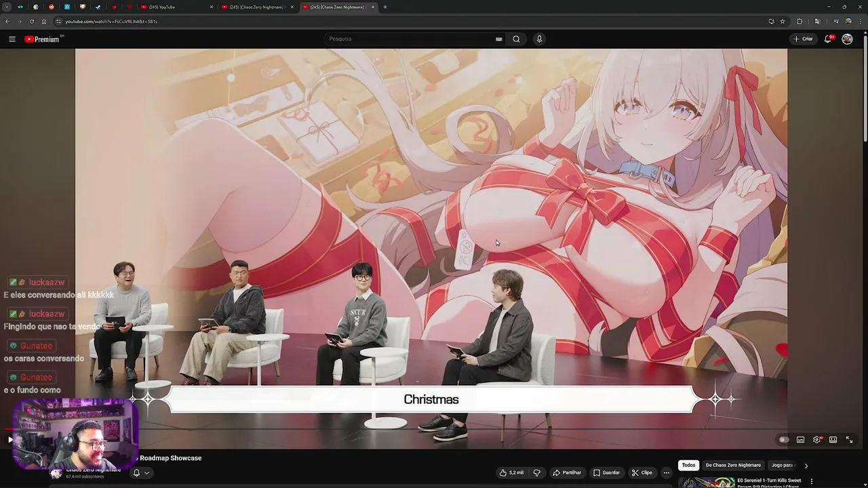The image size is (868, 488).
Task: Select the Jogo para chip
Action: point(782,465)
